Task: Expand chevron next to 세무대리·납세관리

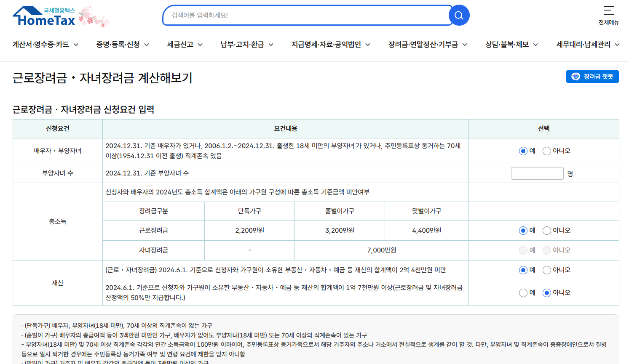Action: (x=617, y=45)
